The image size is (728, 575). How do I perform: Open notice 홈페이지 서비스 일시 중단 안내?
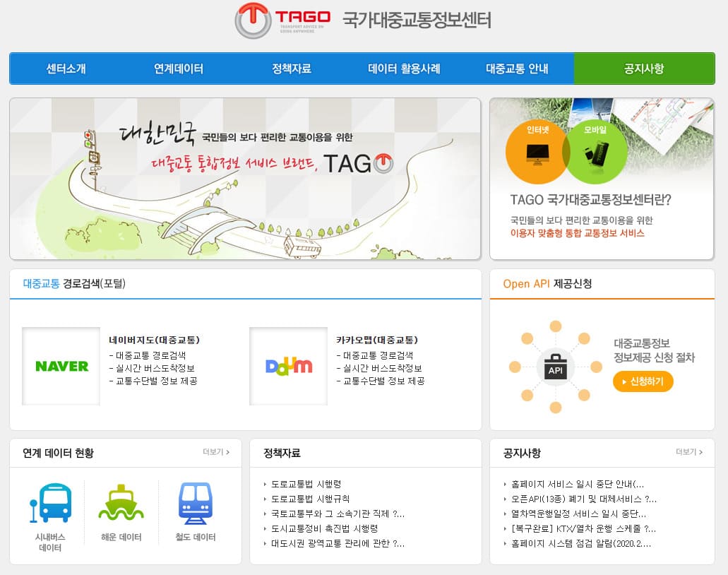click(578, 484)
